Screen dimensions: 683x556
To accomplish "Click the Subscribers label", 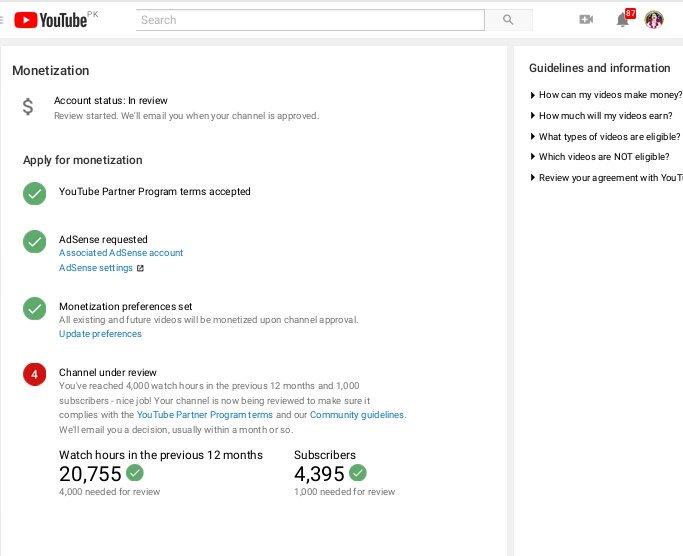I will click(325, 455).
